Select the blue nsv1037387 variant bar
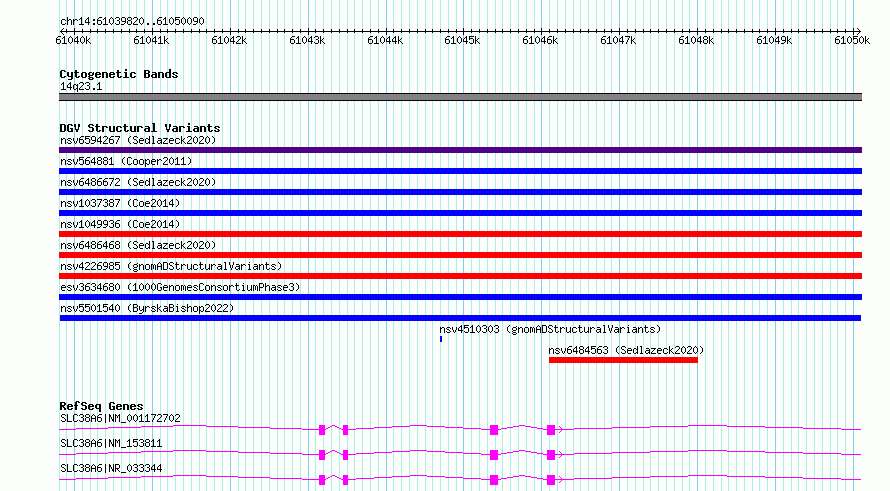The height and width of the screenshot is (491, 890). pos(460,213)
